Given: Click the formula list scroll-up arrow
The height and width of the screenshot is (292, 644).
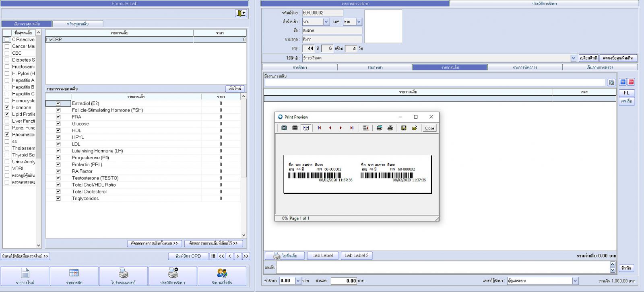Looking at the screenshot, I should (39, 33).
